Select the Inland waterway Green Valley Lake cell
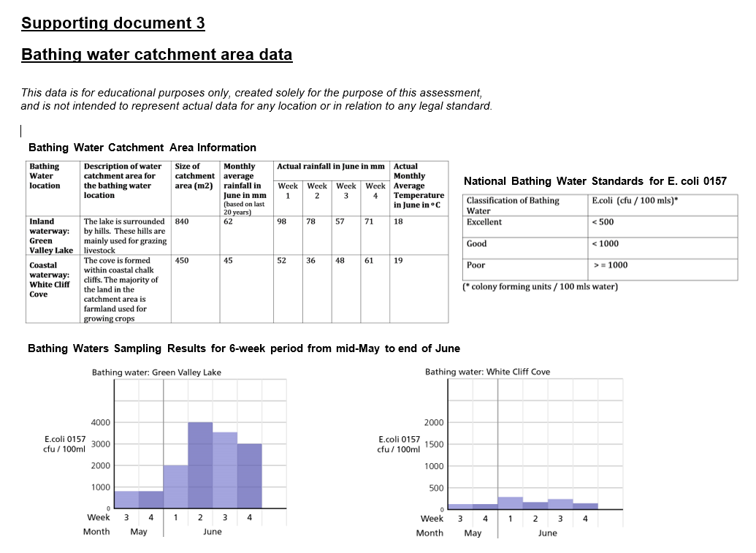The height and width of the screenshot is (553, 756). coord(52,234)
